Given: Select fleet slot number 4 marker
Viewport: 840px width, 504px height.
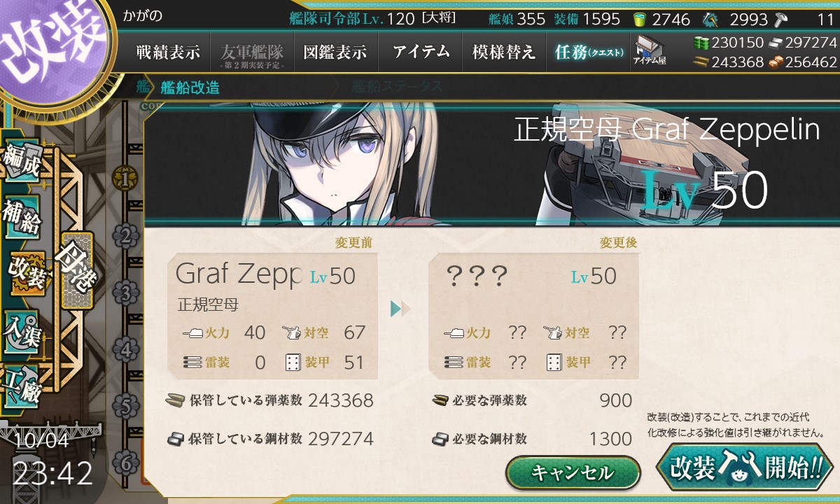Looking at the screenshot, I should (x=126, y=349).
